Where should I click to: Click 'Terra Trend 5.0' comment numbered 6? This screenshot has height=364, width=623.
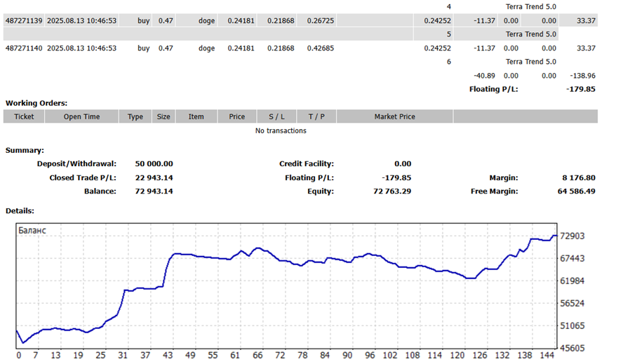(x=531, y=62)
